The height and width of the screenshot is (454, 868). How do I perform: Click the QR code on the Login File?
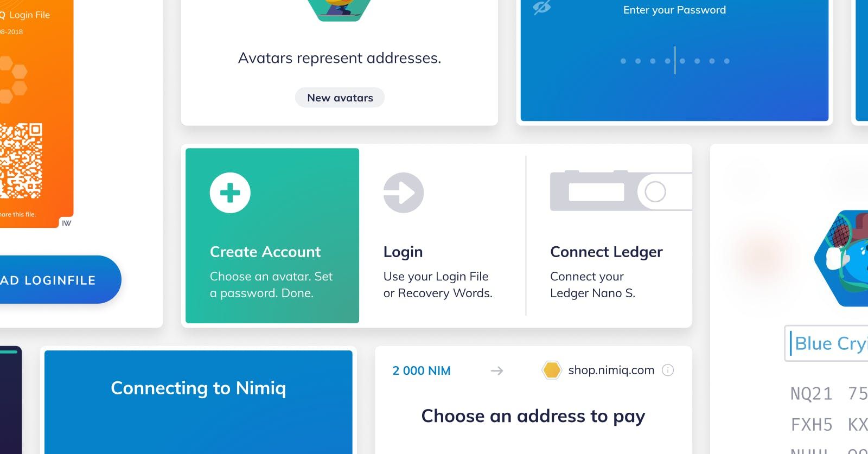click(x=21, y=161)
